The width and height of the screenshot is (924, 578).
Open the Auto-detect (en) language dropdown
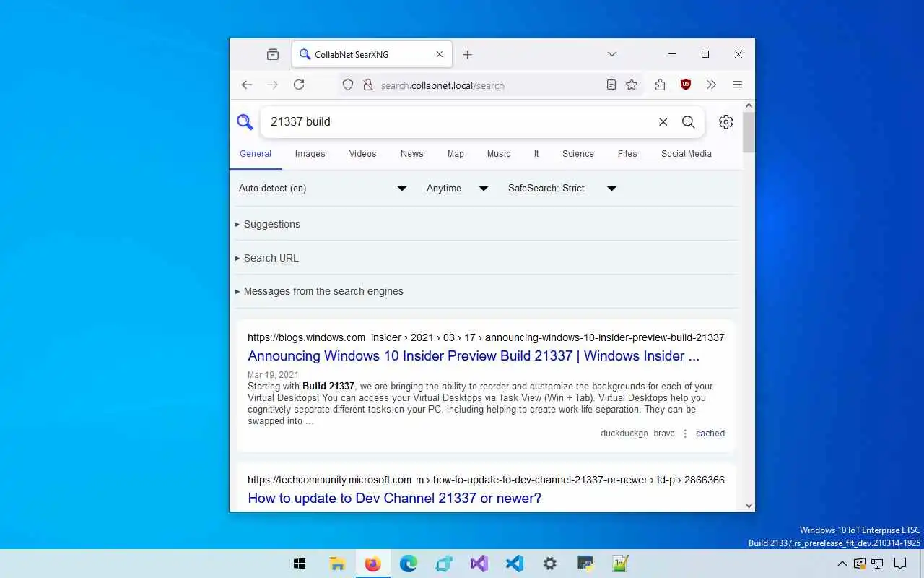pos(323,189)
